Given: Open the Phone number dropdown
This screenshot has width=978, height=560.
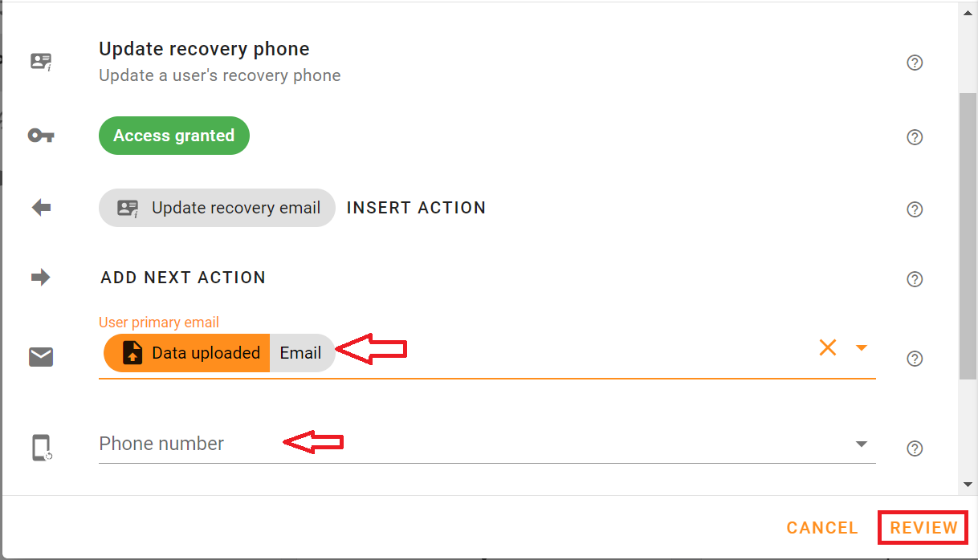Looking at the screenshot, I should (862, 443).
